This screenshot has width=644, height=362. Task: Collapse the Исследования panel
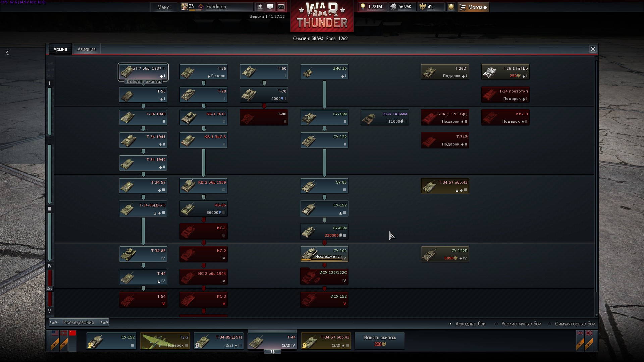tap(78, 322)
